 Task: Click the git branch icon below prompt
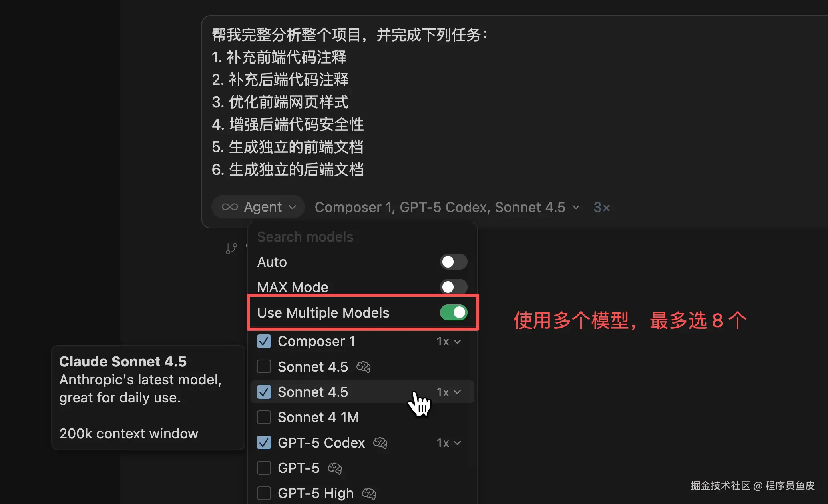pos(231,248)
